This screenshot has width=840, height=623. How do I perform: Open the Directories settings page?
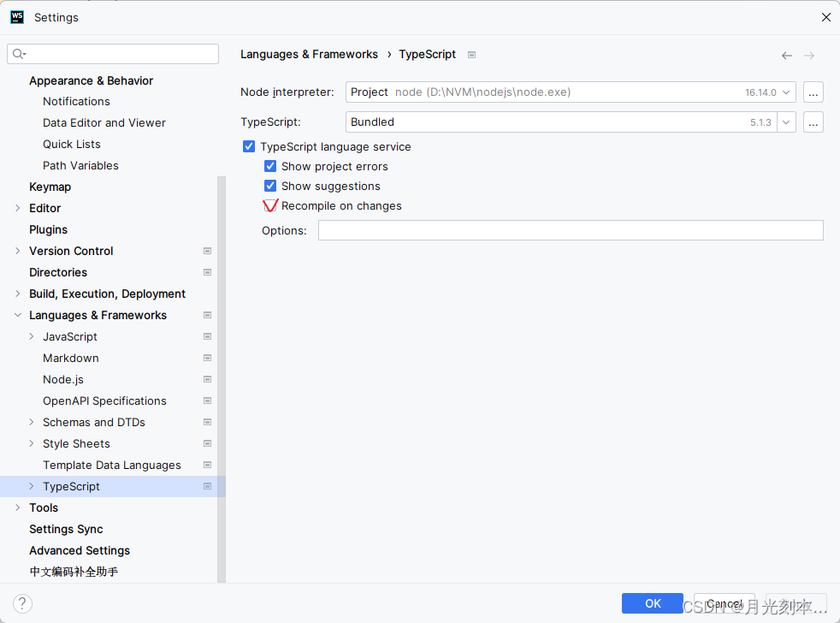[x=58, y=272]
